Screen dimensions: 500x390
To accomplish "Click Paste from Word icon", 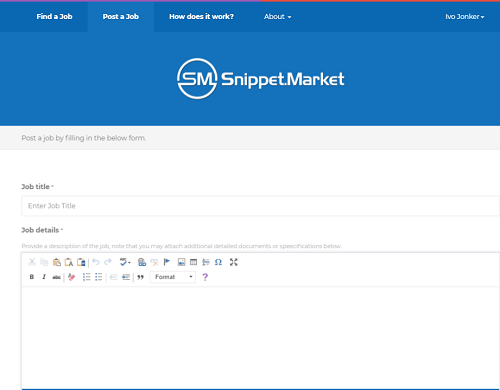I will tap(81, 262).
